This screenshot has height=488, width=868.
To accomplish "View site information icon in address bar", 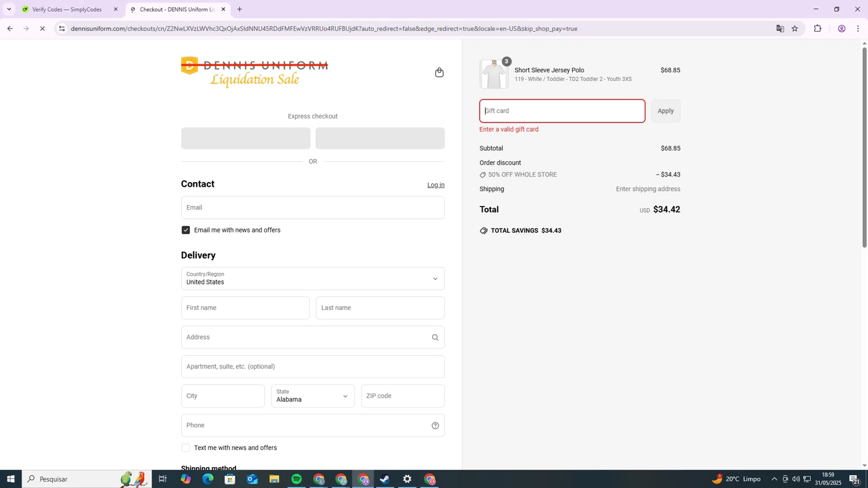I will point(62,28).
